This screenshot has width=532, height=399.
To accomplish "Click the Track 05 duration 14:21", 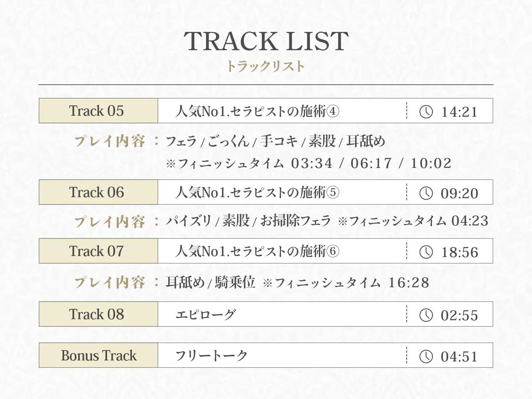I will click(x=460, y=112).
